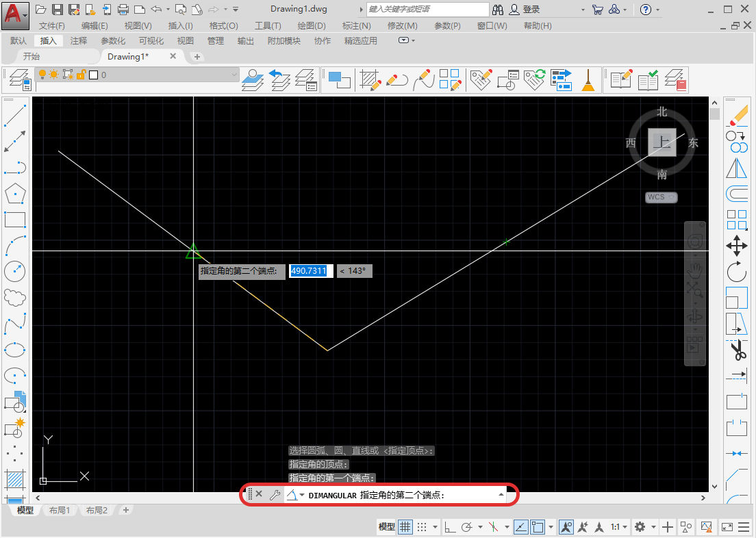Expand the command line history arrow
The width and height of the screenshot is (756, 538).
(501, 495)
